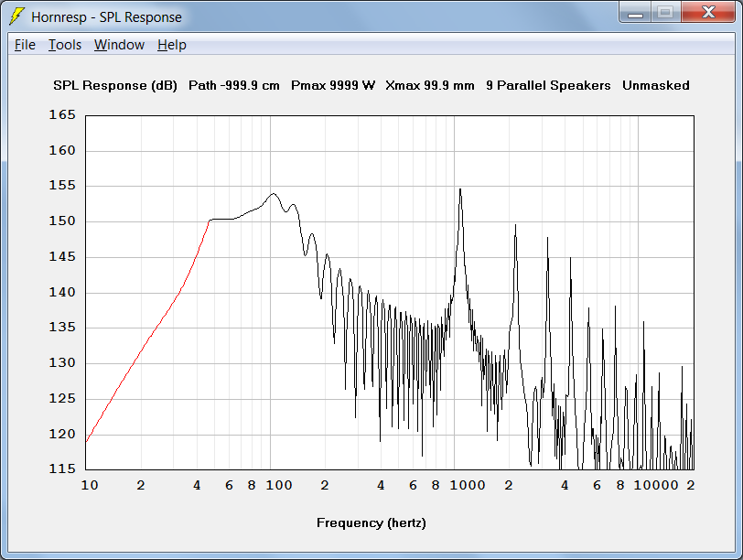Click the tall response peak near 1000 Hz

[x=460, y=190]
